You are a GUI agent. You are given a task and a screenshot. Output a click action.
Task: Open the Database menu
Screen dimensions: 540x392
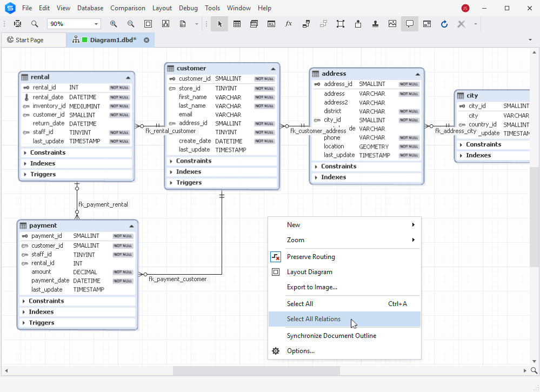(x=90, y=8)
